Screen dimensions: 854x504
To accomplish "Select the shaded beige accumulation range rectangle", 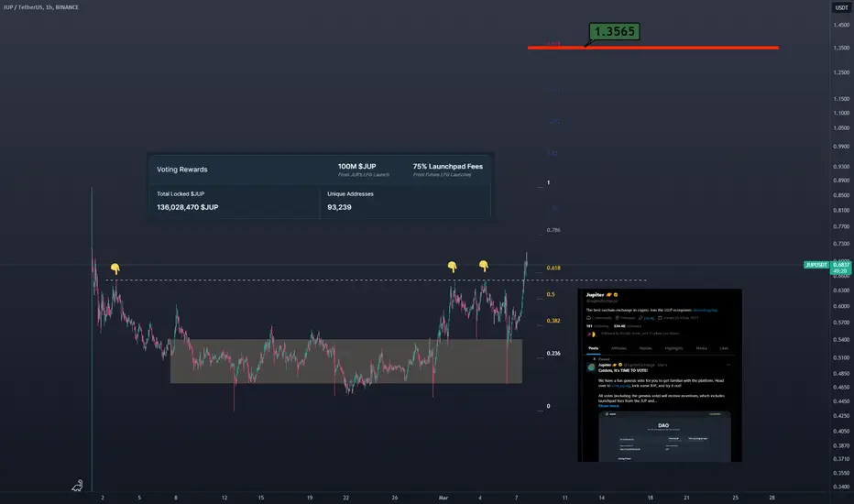I will pos(346,361).
